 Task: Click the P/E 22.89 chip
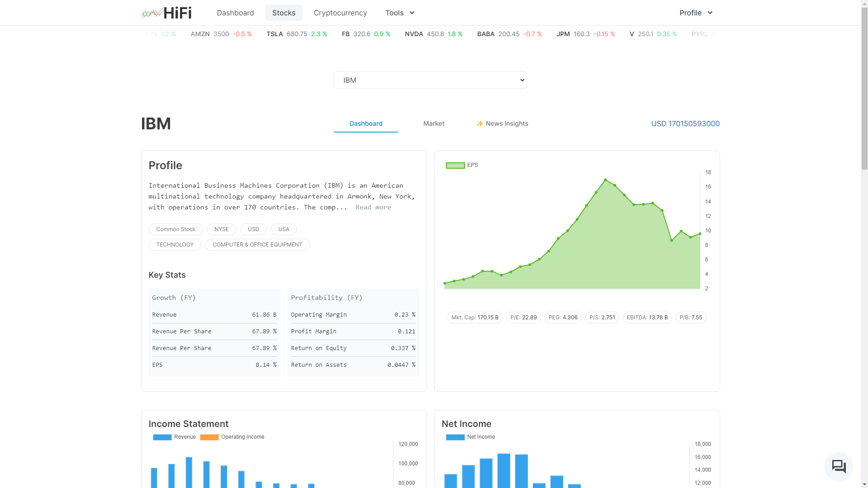(x=523, y=317)
